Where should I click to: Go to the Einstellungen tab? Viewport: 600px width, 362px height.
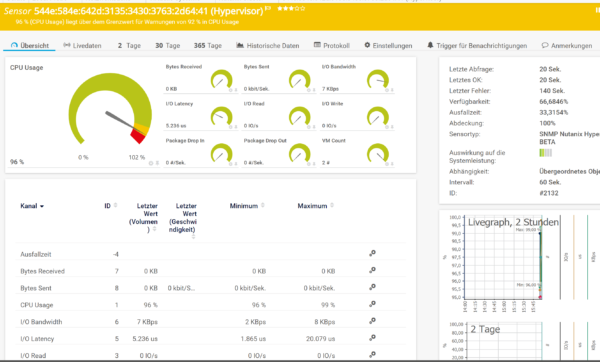click(388, 46)
